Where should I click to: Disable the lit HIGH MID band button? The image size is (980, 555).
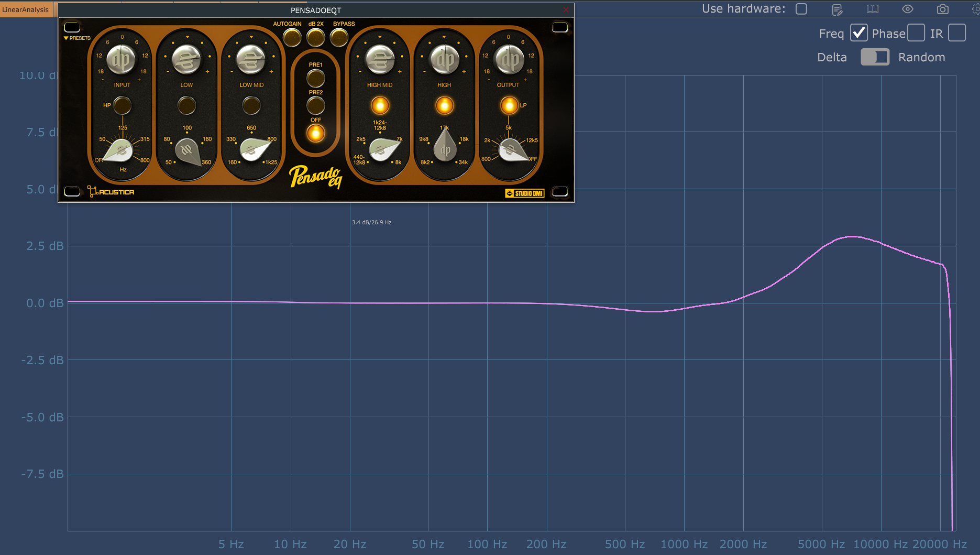[x=380, y=105]
